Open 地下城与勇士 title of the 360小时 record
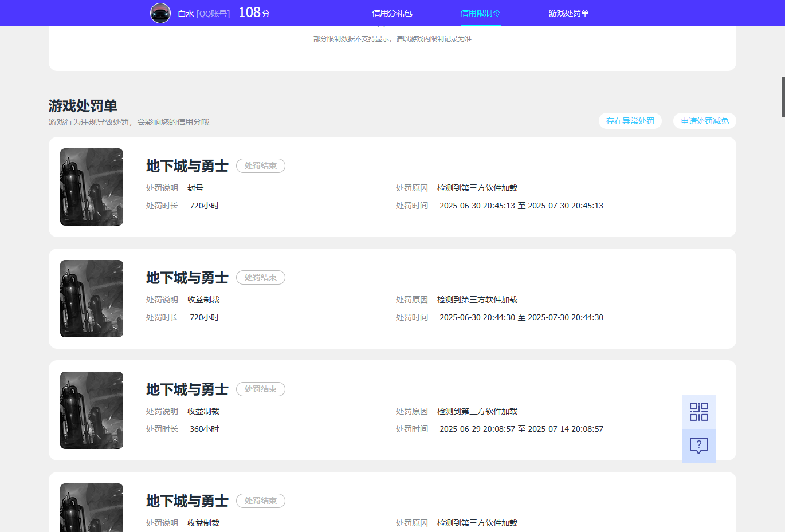The height and width of the screenshot is (532, 785). tap(187, 389)
